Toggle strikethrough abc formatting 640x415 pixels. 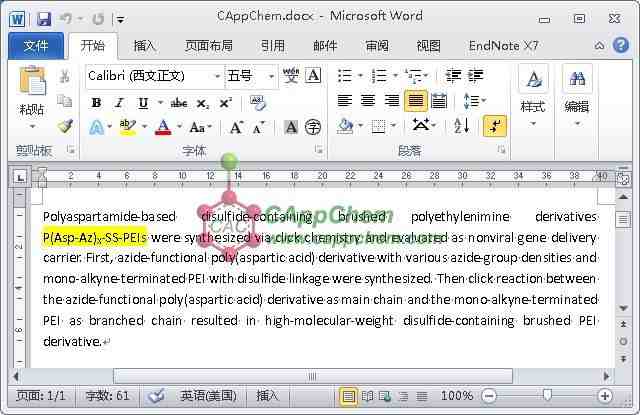coord(179,103)
